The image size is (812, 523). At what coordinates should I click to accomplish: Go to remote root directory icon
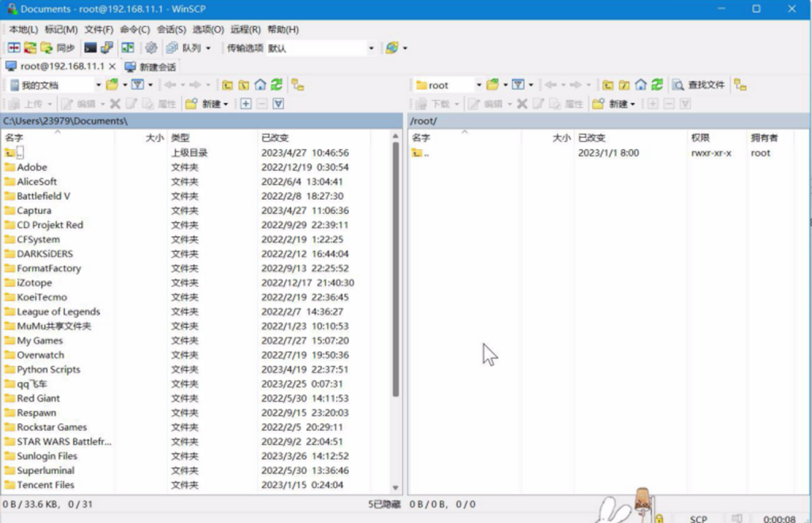625,85
